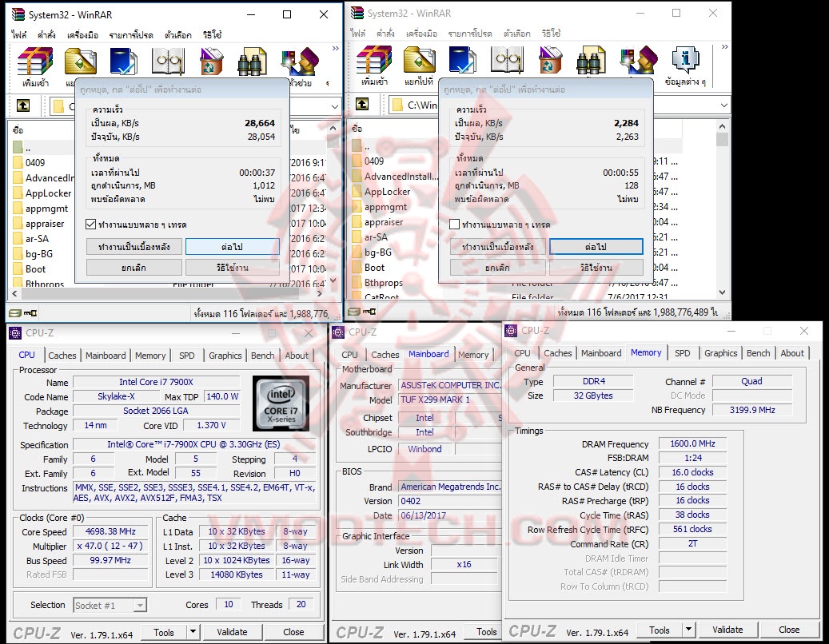
Task: Open วิธีใช้ menu in left WinRAR window
Action: click(x=212, y=35)
